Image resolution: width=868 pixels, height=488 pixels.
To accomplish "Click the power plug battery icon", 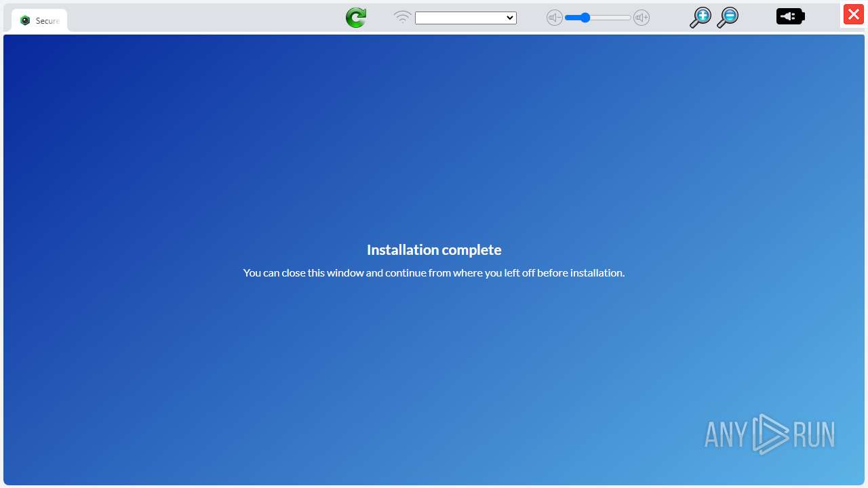I will click(x=791, y=16).
